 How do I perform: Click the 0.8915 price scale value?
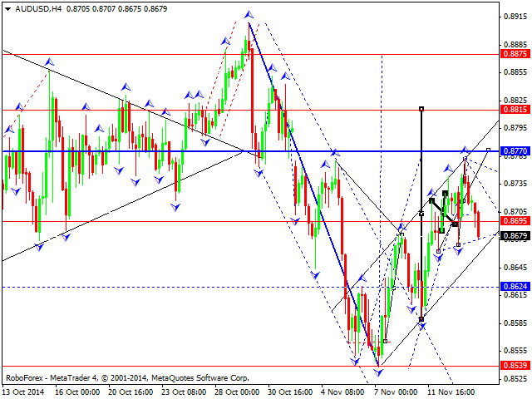click(515, 17)
